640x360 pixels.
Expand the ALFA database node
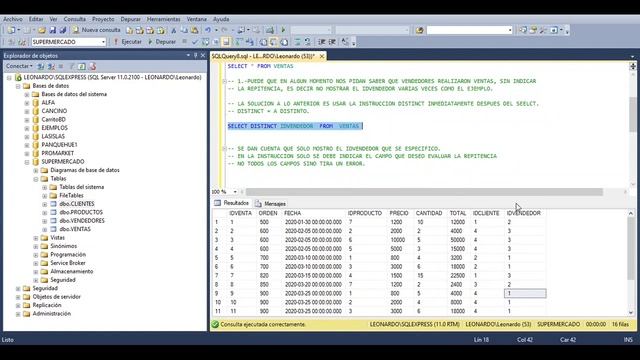pos(27,103)
